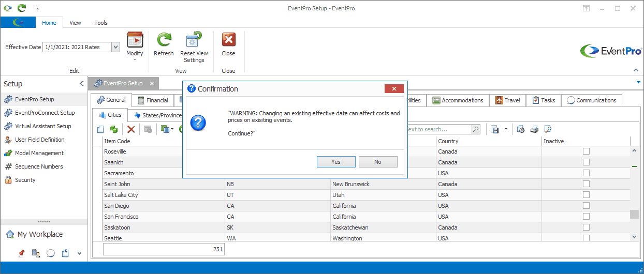
Task: Open the Security setup item
Action: pos(44,180)
